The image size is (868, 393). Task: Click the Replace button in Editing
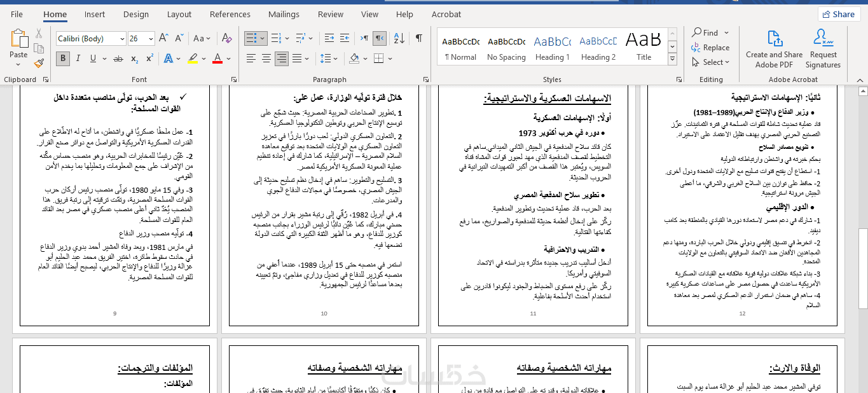pos(710,48)
